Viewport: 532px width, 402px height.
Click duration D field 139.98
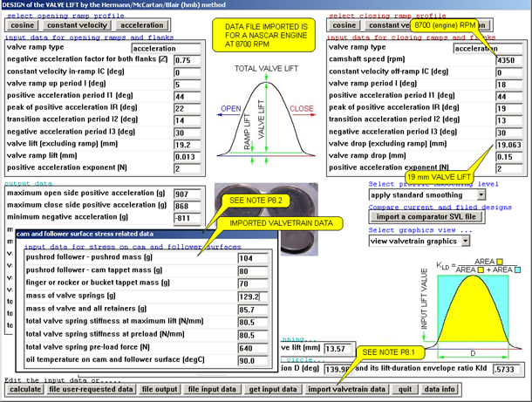click(337, 370)
